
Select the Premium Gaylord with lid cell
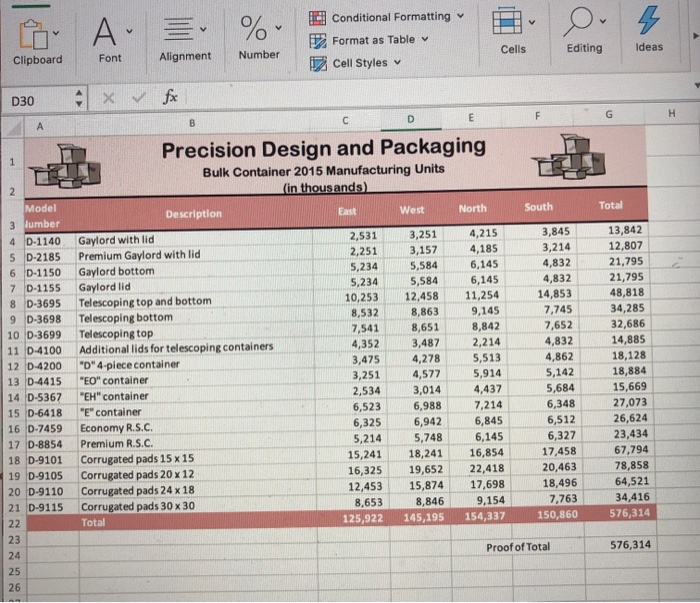[194, 255]
